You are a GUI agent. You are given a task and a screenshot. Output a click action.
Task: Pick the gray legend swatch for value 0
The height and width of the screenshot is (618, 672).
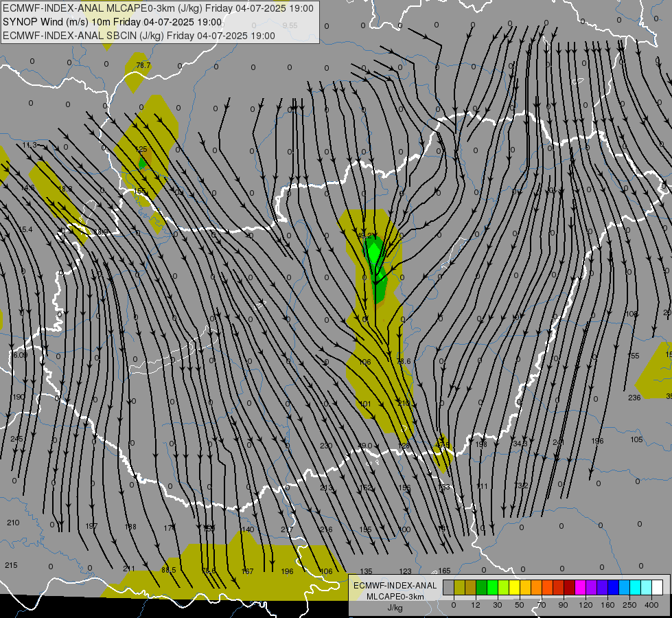point(448,587)
